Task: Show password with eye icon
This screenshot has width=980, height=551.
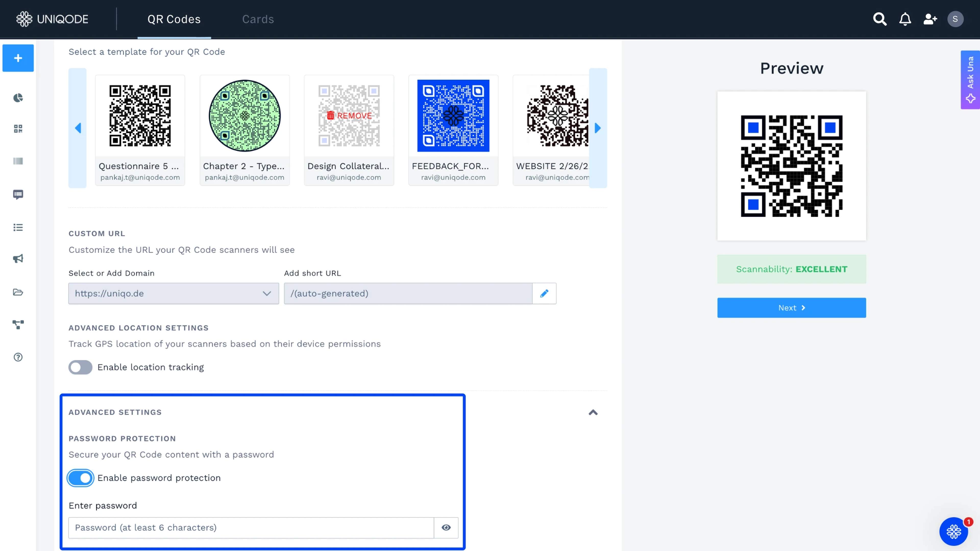Action: point(446,528)
